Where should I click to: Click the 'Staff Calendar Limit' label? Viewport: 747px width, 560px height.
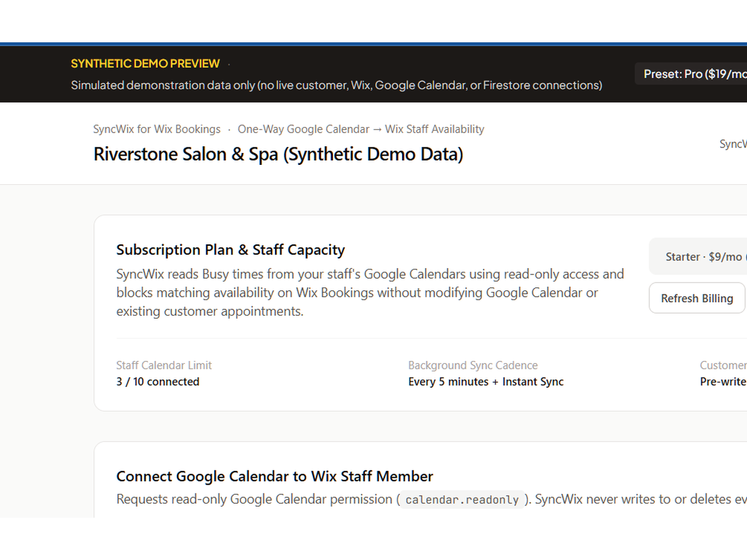[164, 365]
